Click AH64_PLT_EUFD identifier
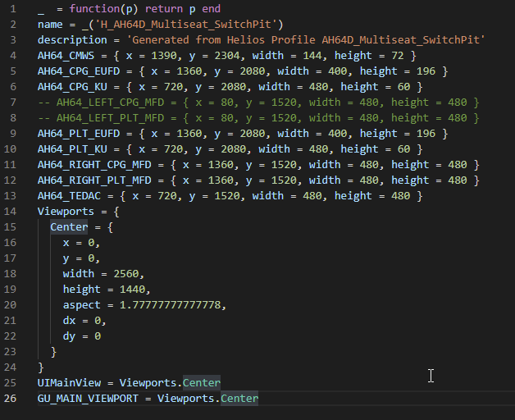This screenshot has width=515, height=420. tap(79, 134)
